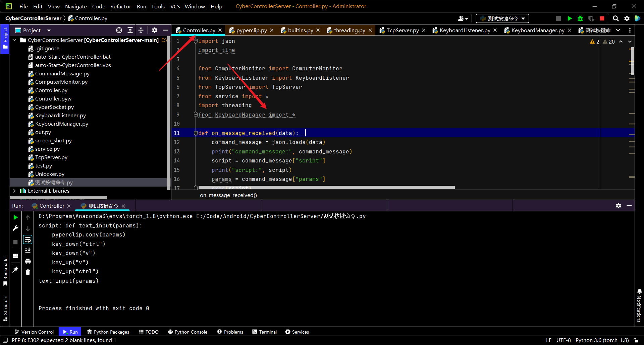Open editor tab options three-dot menu
Image resolution: width=644 pixels, height=345 pixels.
pyautogui.click(x=630, y=30)
